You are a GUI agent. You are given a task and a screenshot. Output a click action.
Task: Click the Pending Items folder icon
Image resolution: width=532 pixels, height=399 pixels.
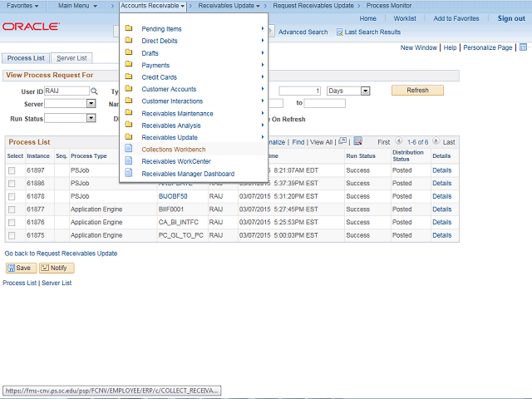(x=129, y=29)
